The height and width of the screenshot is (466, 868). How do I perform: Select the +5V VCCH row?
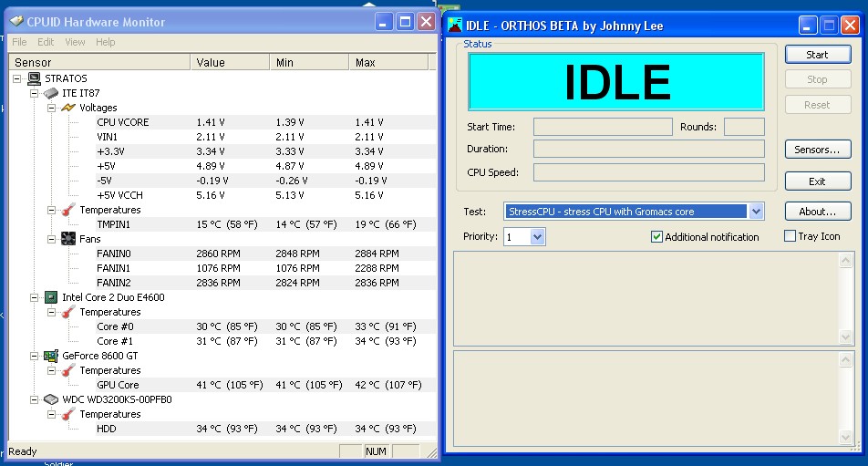pyautogui.click(x=265, y=195)
